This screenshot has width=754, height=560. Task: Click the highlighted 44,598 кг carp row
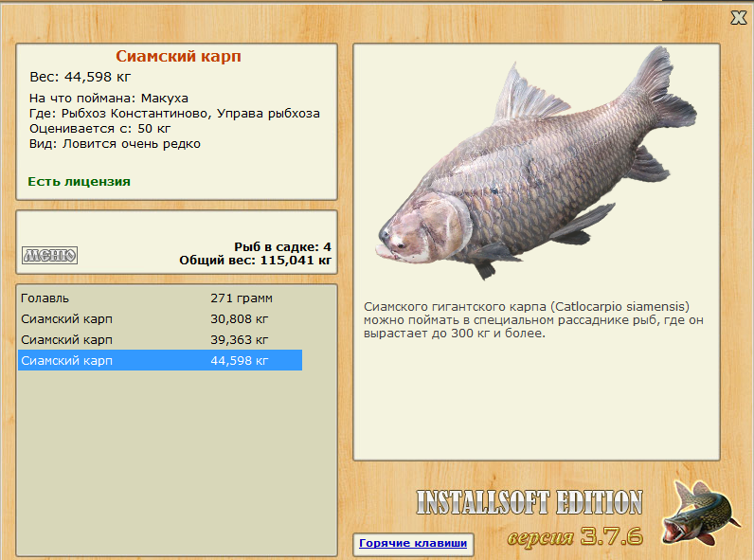pyautogui.click(x=160, y=360)
